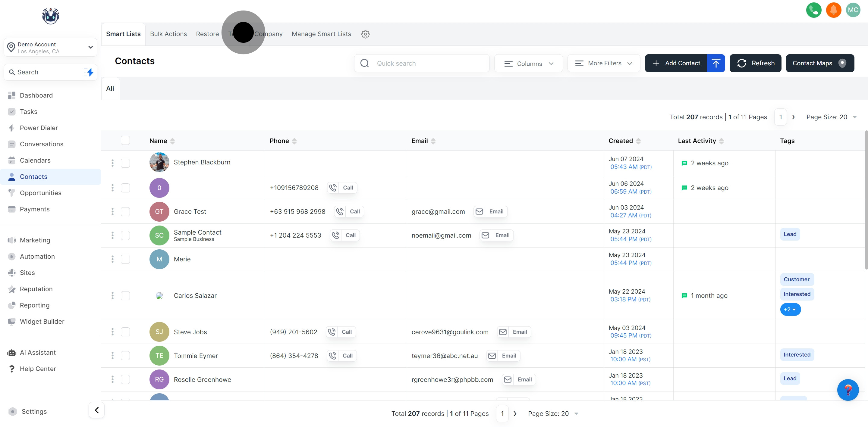The image size is (868, 427).
Task: Click the import contacts upload arrow icon
Action: (x=716, y=63)
